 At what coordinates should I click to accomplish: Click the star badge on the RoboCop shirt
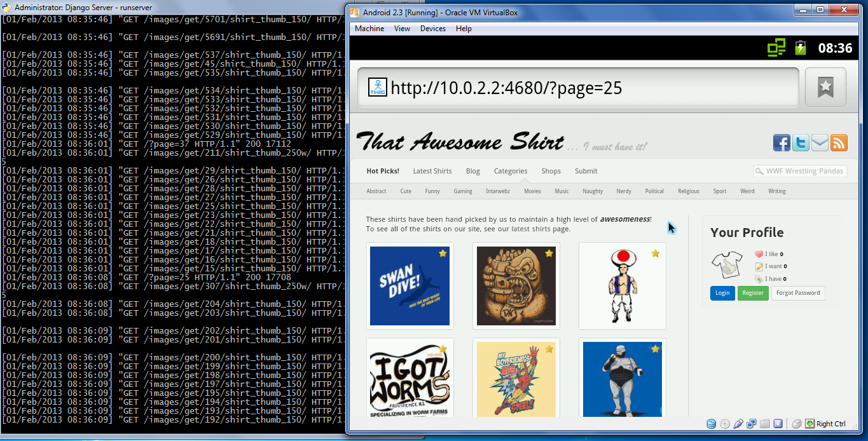[x=655, y=349]
